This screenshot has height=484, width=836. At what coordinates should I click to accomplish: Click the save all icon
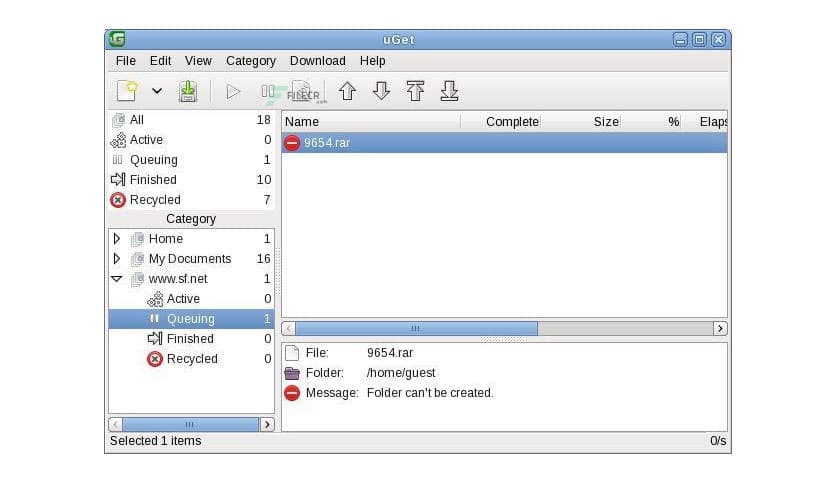(x=188, y=91)
